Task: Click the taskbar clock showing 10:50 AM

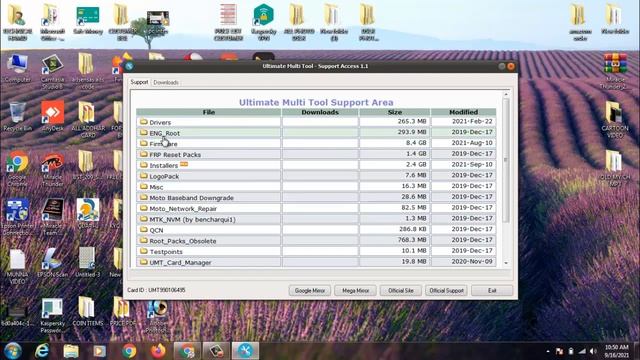Action: tap(617, 351)
